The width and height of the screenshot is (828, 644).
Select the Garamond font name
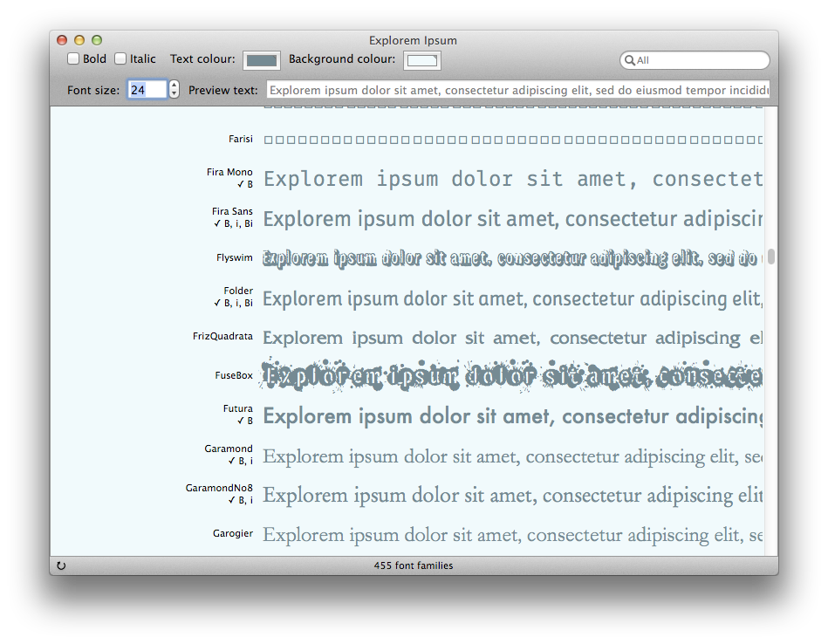click(228, 449)
